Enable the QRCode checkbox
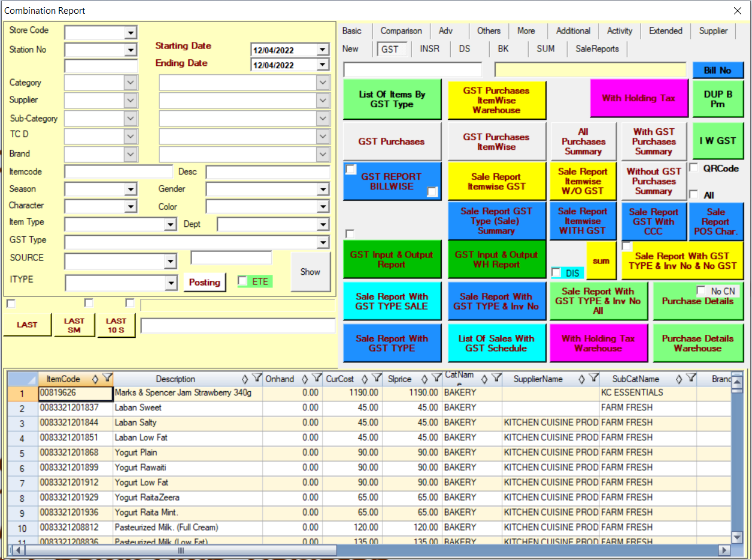The width and height of the screenshot is (752, 560). [x=693, y=168]
